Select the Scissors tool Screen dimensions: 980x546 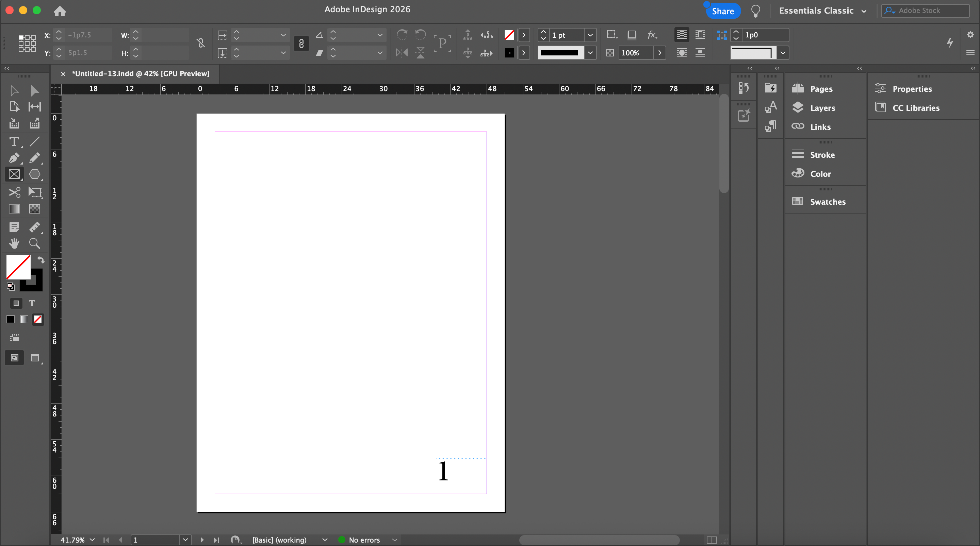point(14,192)
